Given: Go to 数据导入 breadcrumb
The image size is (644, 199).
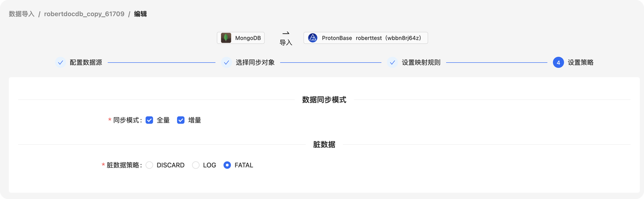Looking at the screenshot, I should pyautogui.click(x=22, y=14).
